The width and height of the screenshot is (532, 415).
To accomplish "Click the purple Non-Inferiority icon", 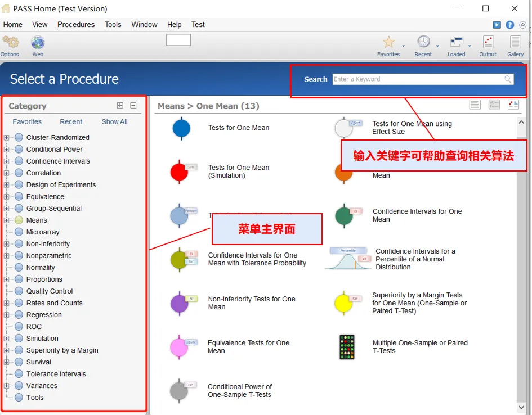I will 180,303.
